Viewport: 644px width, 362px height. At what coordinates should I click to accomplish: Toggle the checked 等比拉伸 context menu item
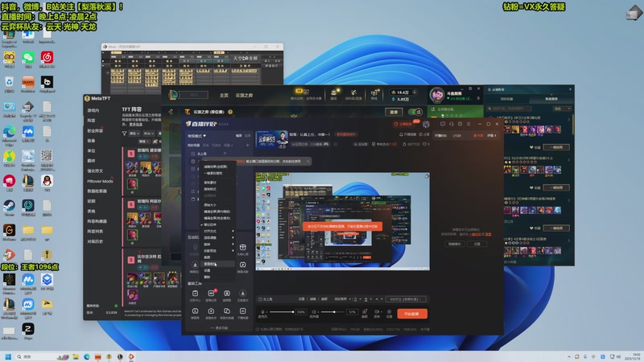click(210, 224)
